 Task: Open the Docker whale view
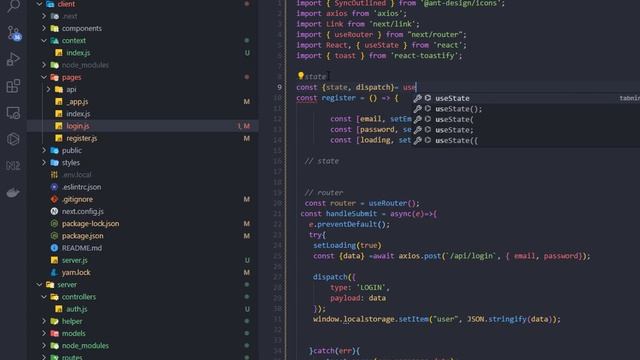pos(13,192)
